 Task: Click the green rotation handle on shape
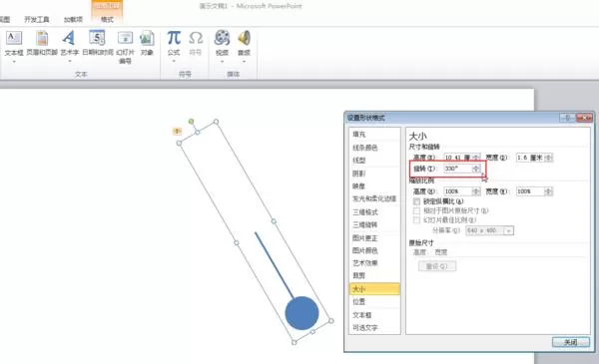(191, 122)
